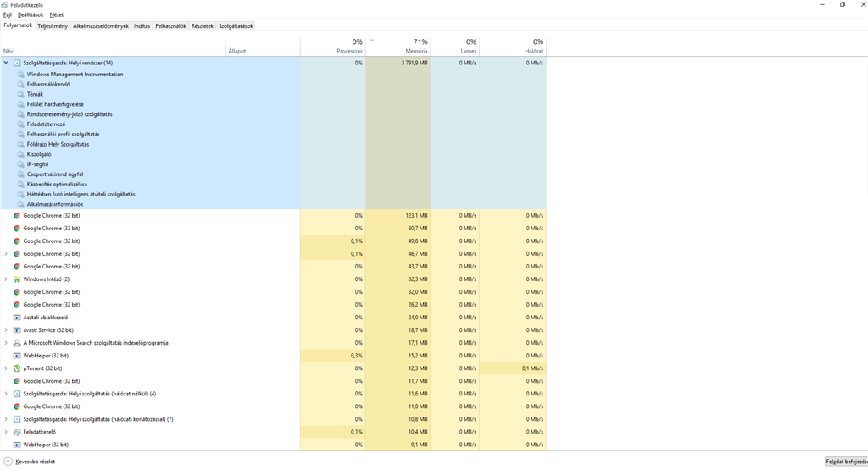Screen dimensions: 868x470
Task: Click the Feladat befejezése button
Action: point(847,462)
